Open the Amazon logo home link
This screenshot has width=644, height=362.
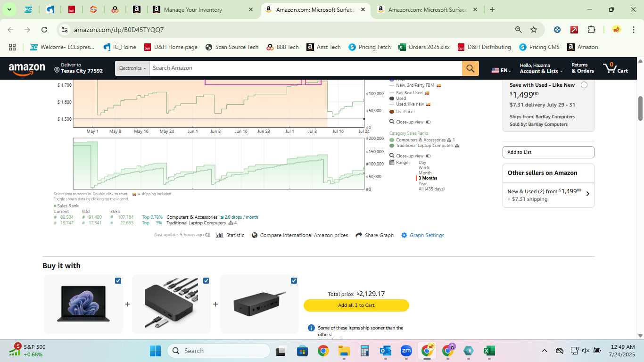pyautogui.click(x=27, y=69)
